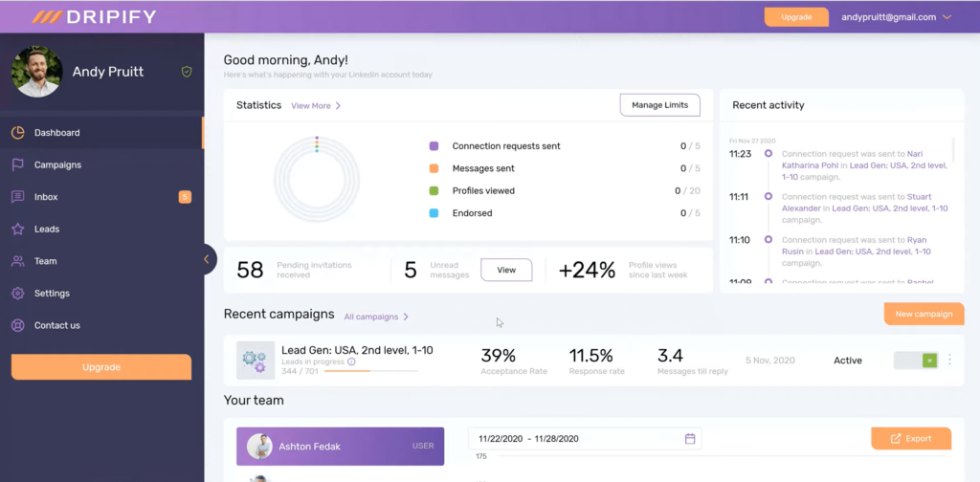Click the Leads in progress info icon
980x482 pixels.
[x=351, y=361]
